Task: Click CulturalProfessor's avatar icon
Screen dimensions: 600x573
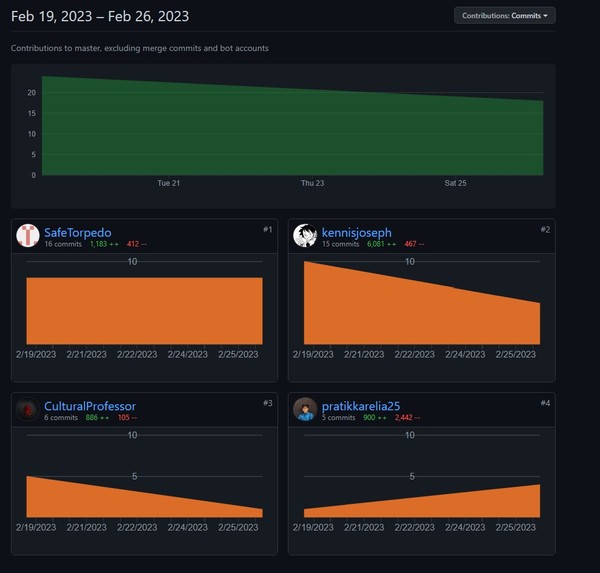Action: pos(28,409)
